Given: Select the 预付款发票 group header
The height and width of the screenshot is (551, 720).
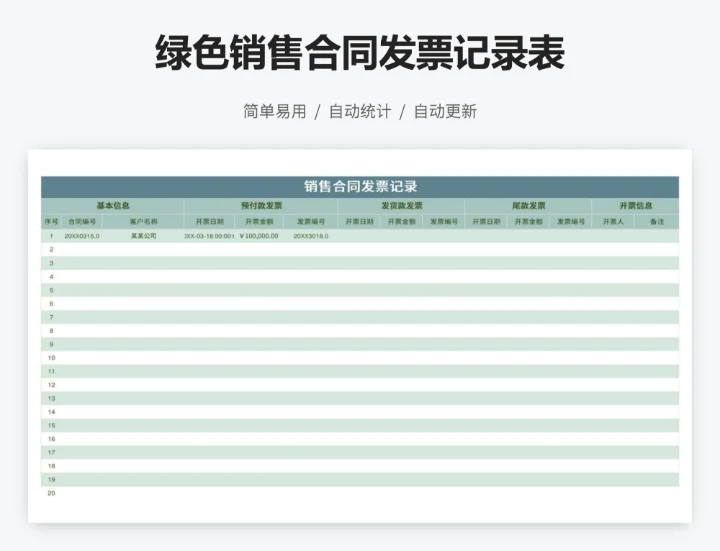Looking at the screenshot, I should (x=261, y=206).
